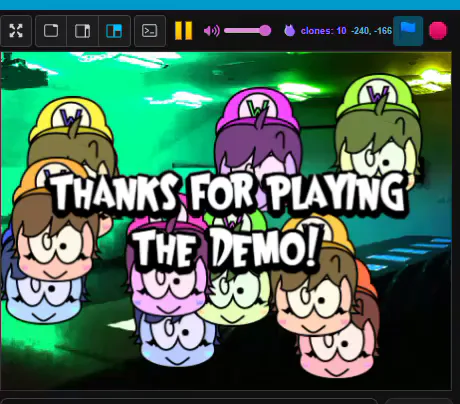Image resolution: width=460 pixels, height=404 pixels.
Task: Click the "Thanks for Playing" text
Action: (x=229, y=193)
